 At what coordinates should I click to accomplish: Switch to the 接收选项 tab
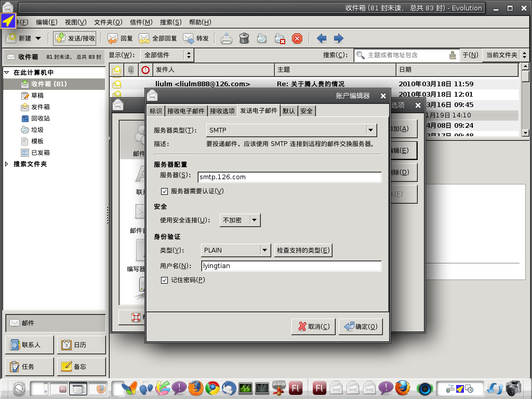coord(222,111)
